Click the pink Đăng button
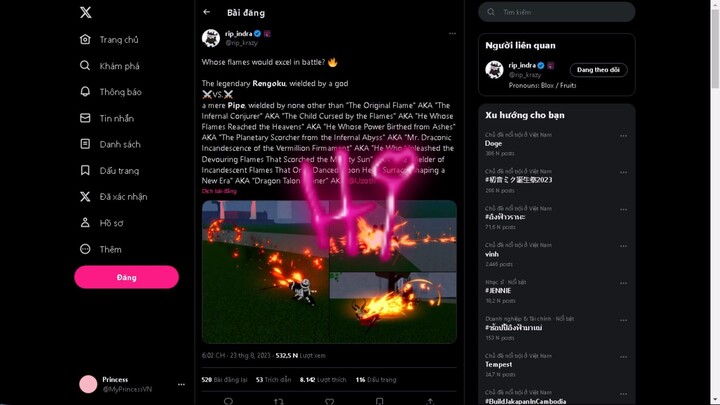This screenshot has width=720, height=405. 126,277
